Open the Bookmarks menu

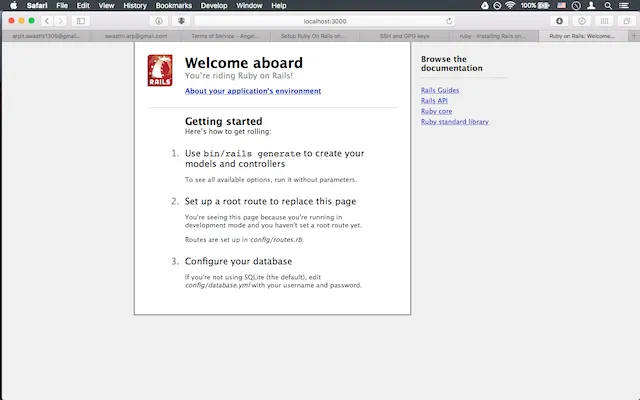coord(173,5)
